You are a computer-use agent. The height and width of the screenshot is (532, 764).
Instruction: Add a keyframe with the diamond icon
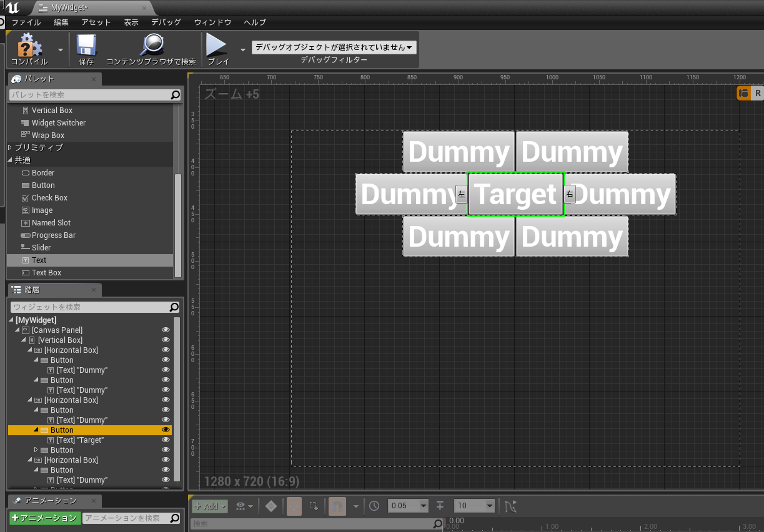click(271, 506)
